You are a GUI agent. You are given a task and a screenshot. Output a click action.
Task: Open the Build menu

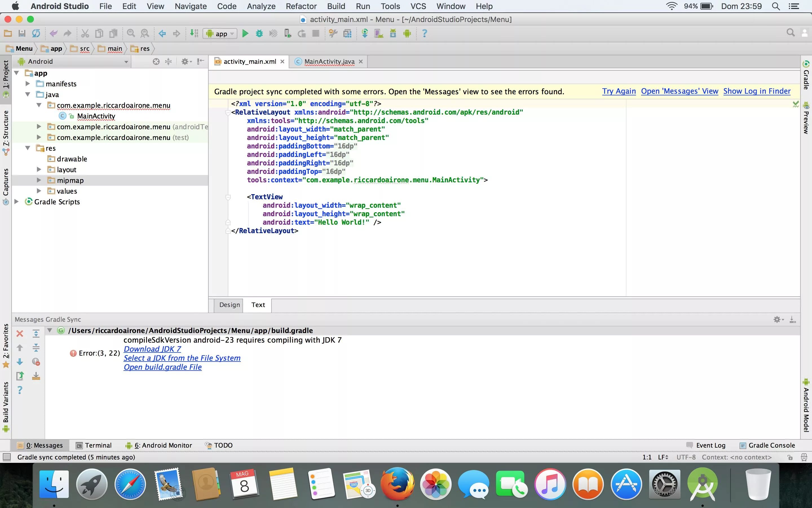[x=336, y=6]
